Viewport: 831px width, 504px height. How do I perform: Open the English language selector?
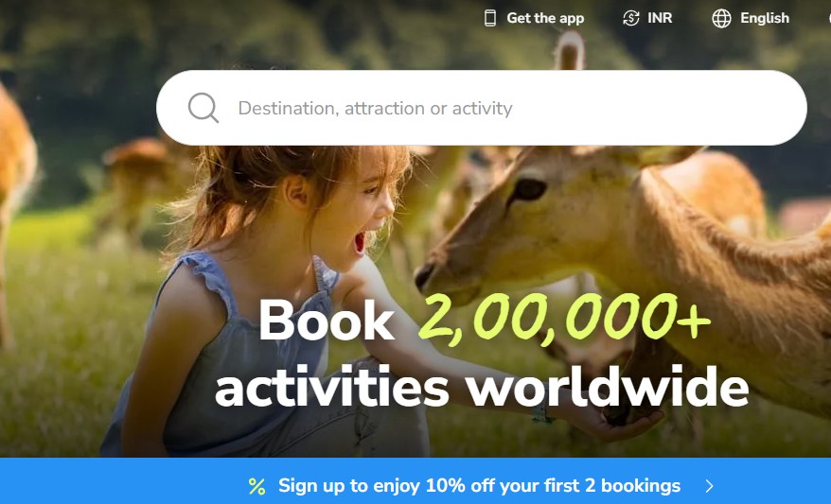765,18
